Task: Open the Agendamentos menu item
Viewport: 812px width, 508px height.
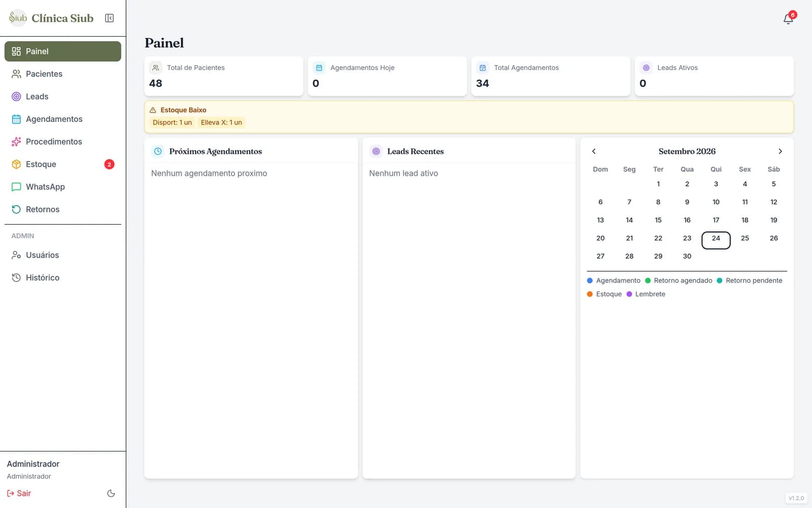Action: (x=63, y=119)
